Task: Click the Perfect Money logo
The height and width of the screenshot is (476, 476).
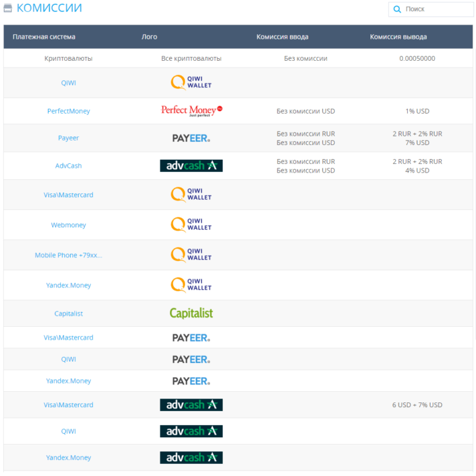Action: click(191, 110)
